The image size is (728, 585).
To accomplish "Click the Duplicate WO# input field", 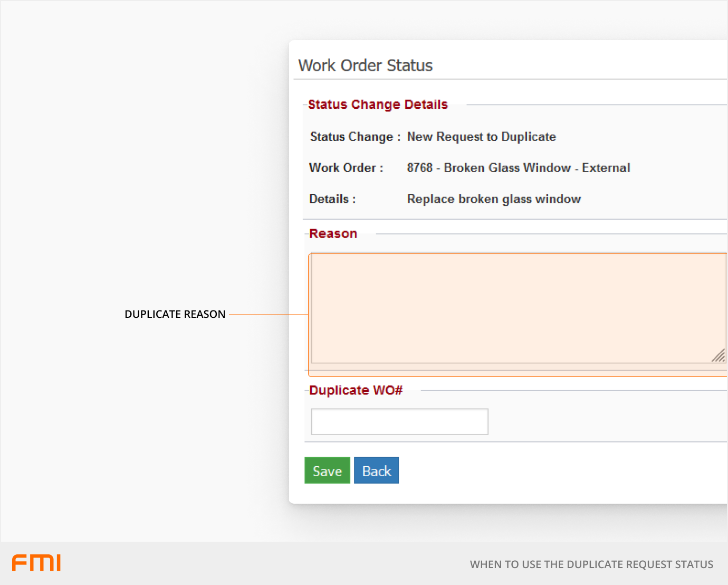I will coord(399,421).
